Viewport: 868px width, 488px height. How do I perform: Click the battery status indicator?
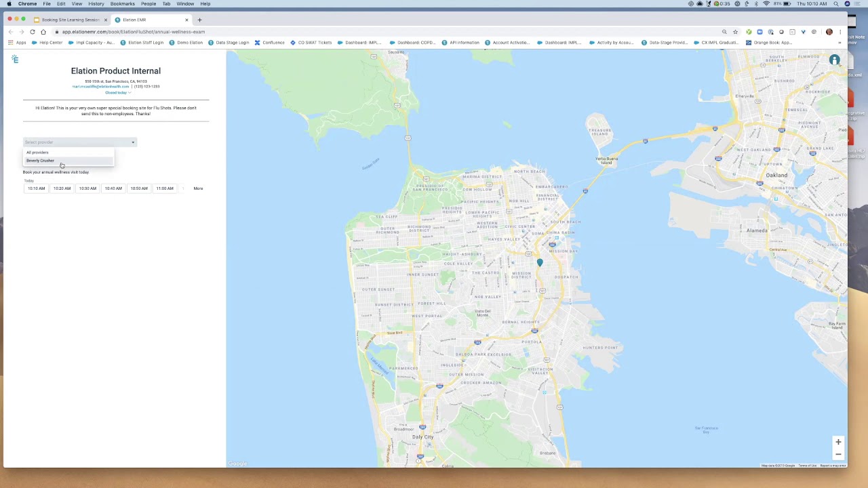783,4
